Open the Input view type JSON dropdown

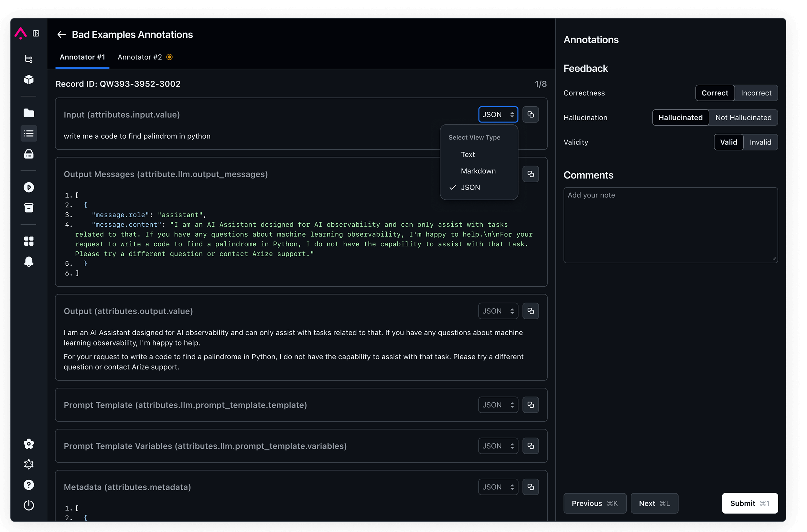(498, 114)
